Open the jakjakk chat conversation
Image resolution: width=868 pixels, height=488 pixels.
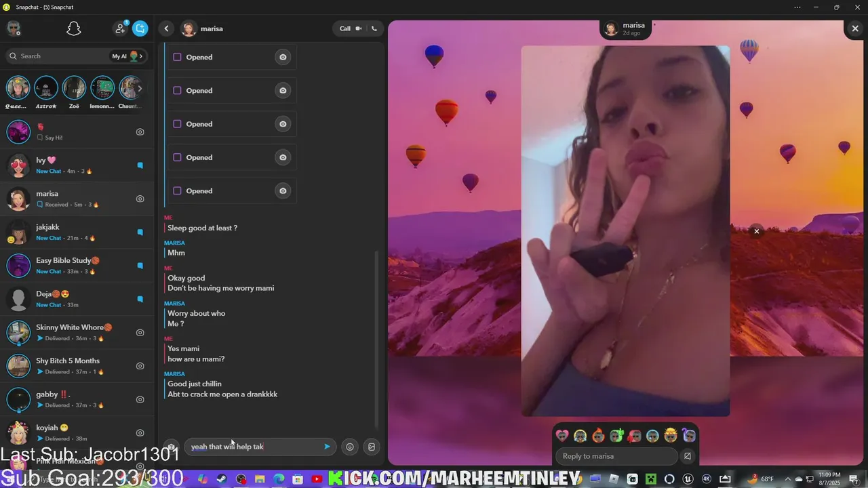(x=77, y=232)
